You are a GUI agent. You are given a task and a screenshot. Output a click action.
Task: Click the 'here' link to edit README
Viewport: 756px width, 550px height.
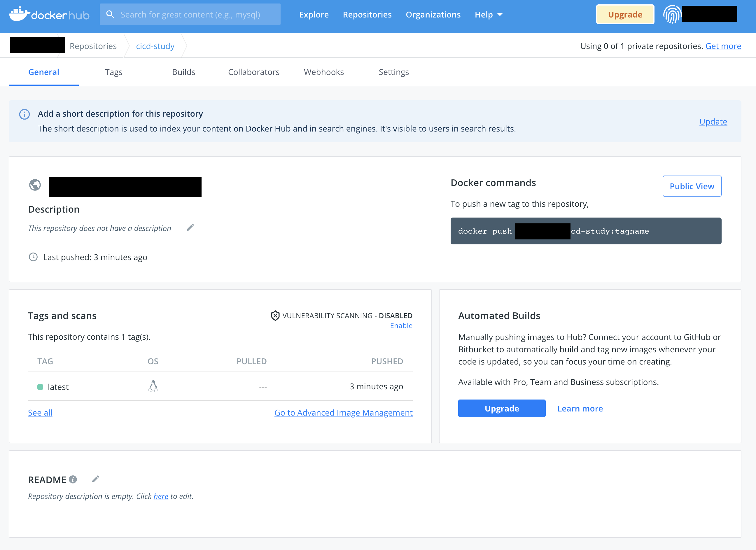(161, 496)
